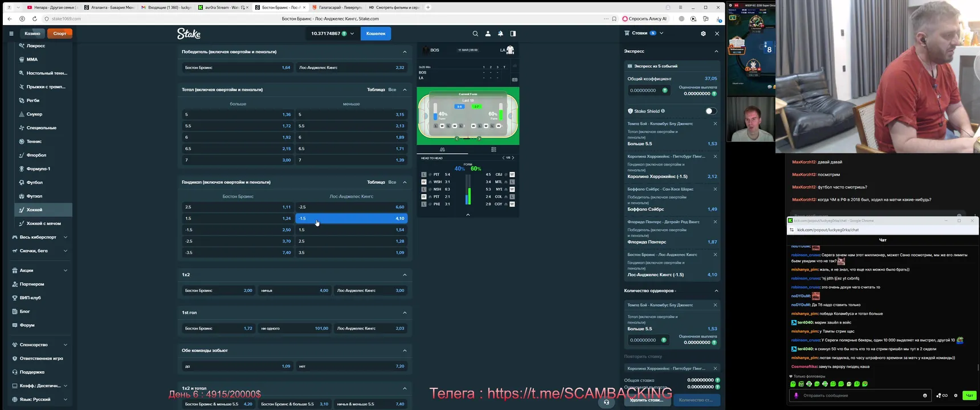Screen dimensions: 980x410
Task: Send message with Чат button
Action: (969, 395)
